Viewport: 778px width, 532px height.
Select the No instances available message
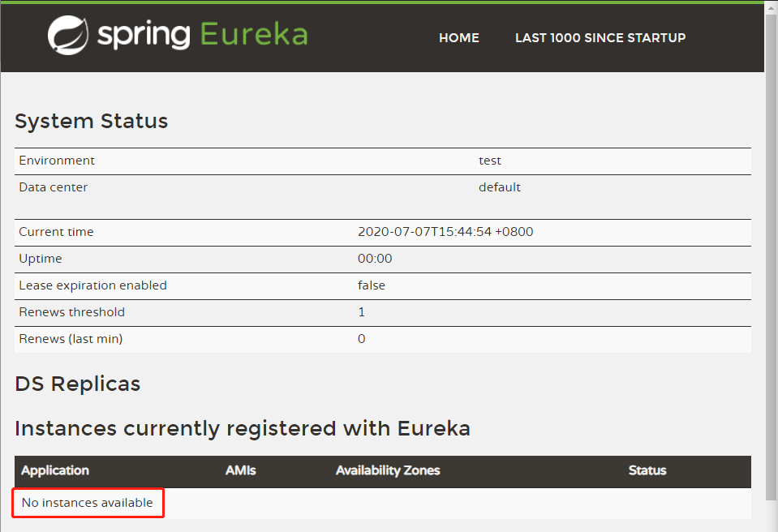pyautogui.click(x=85, y=503)
